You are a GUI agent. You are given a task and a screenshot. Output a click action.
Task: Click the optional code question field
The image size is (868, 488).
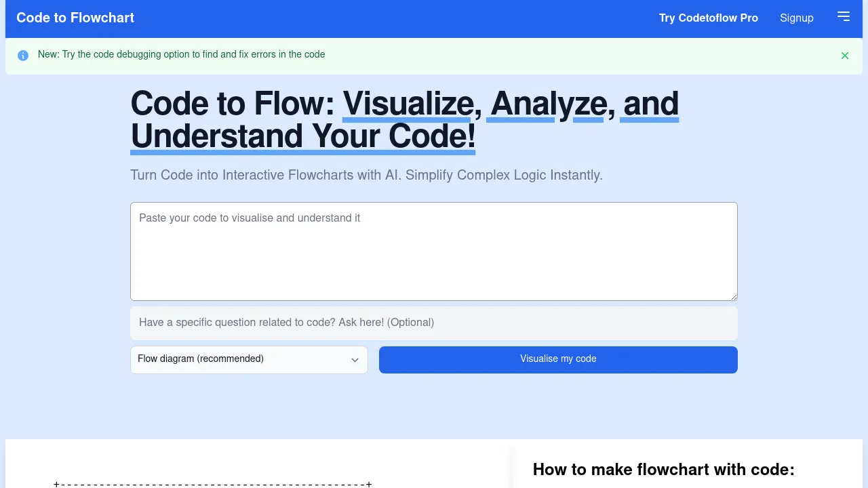pyautogui.click(x=433, y=323)
